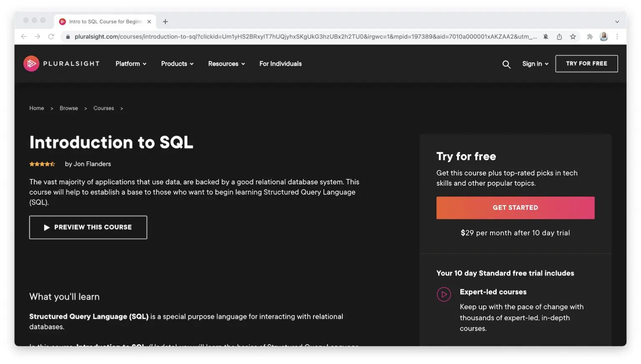641x364 pixels.
Task: Click the Pluralsight logo icon
Action: (x=31, y=63)
